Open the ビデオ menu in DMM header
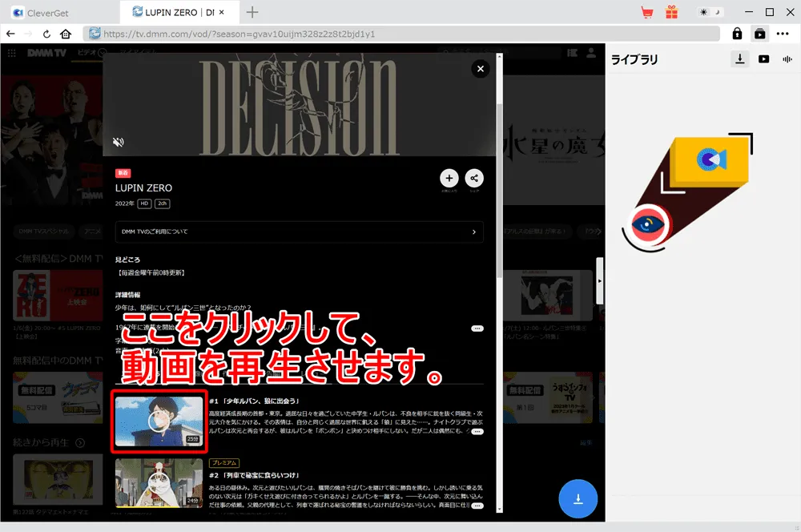Viewport: 801px width, 532px height. (91, 52)
